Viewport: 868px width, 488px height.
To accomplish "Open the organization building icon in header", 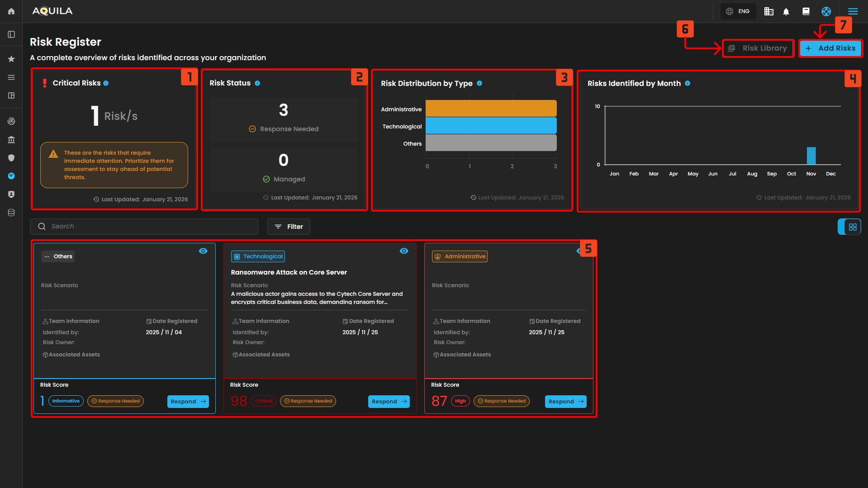I will click(768, 12).
